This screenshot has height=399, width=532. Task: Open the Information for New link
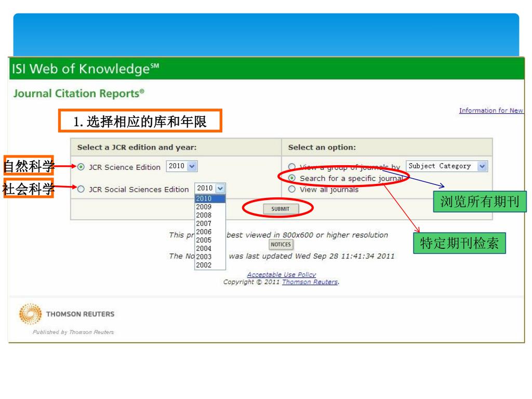(x=491, y=110)
